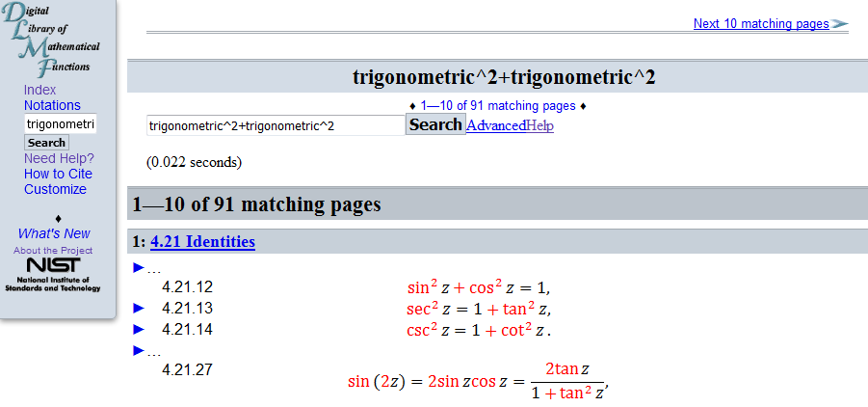
Task: Click the DLMF logo in sidebar
Action: coord(58,40)
